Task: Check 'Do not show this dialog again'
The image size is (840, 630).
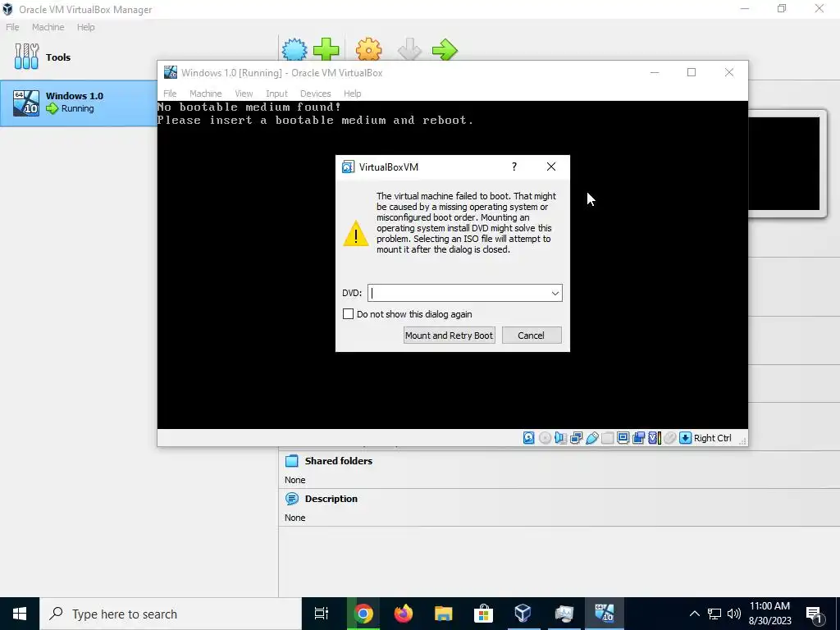Action: (348, 314)
